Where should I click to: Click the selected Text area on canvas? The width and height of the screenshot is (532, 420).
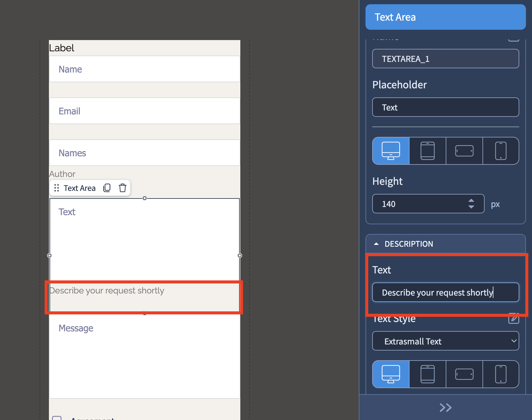tap(145, 240)
